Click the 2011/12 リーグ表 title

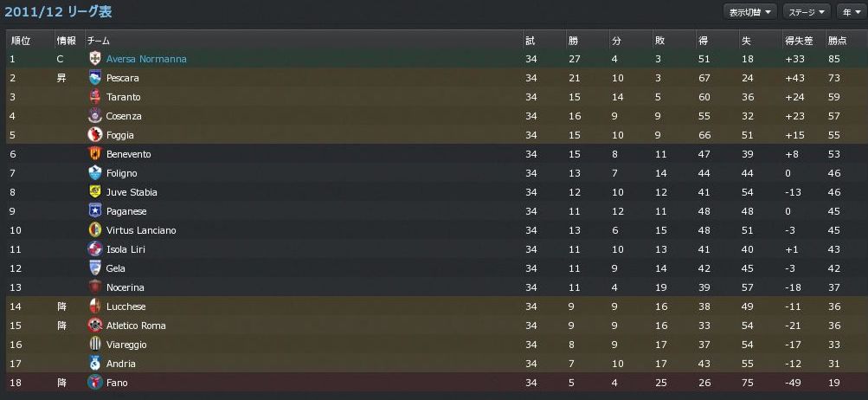pyautogui.click(x=59, y=12)
